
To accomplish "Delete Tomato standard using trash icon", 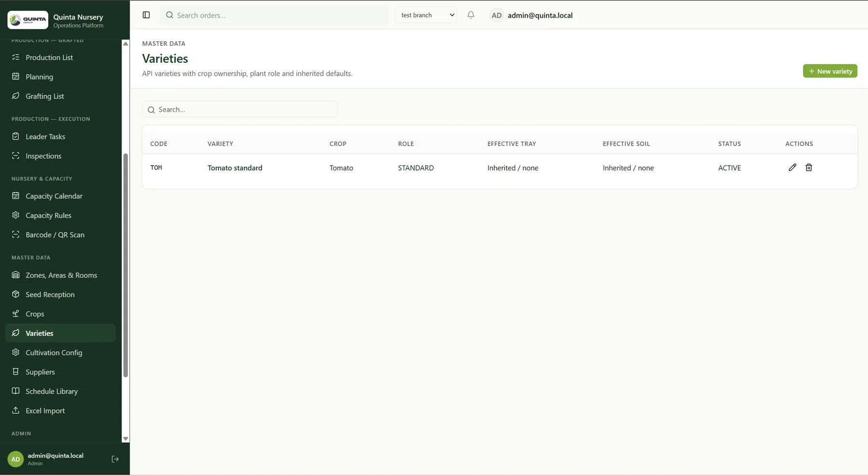I will pyautogui.click(x=809, y=168).
